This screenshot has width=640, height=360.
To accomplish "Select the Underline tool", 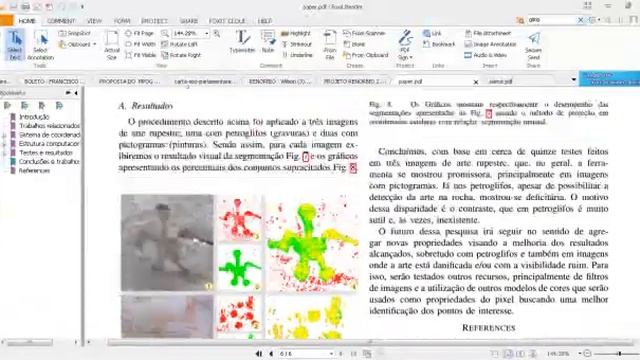I will pos(297,55).
